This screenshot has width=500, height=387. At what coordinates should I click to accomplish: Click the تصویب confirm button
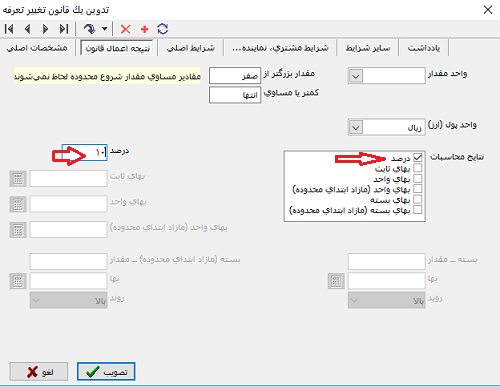[106, 371]
